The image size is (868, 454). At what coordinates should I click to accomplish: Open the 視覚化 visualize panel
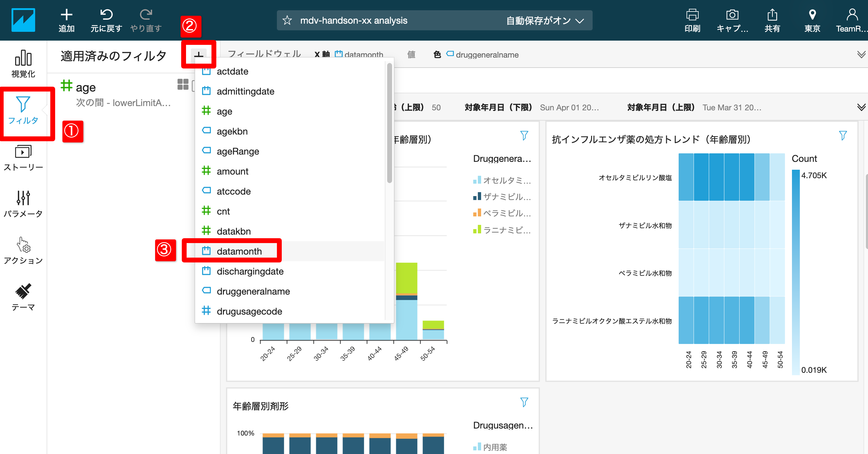click(x=23, y=64)
